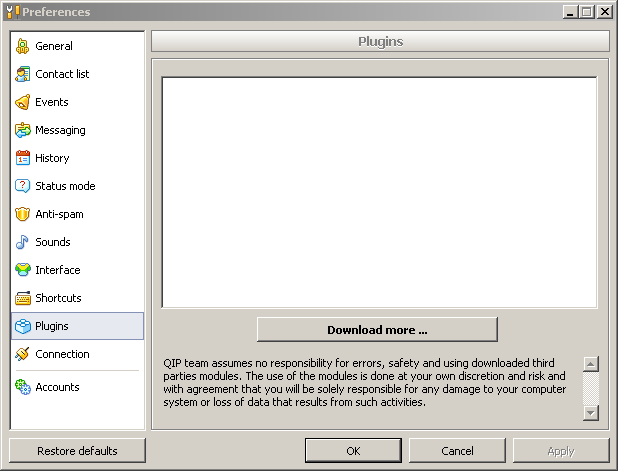Select the Contact list icon
Image resolution: width=618 pixels, height=471 pixels.
(x=23, y=74)
